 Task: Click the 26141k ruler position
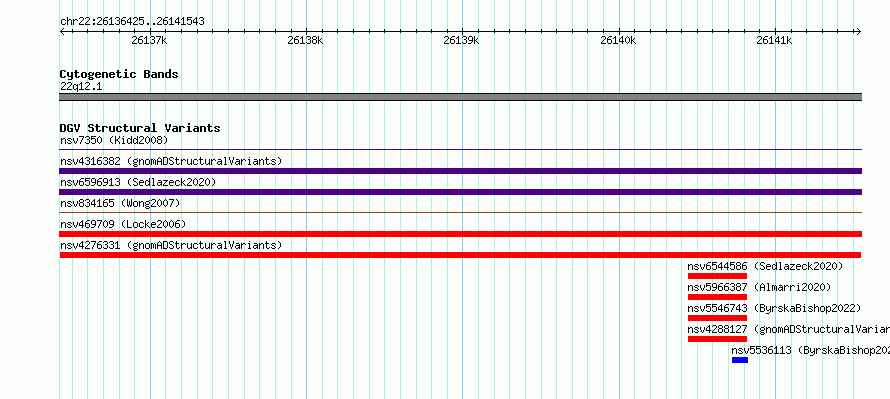[x=774, y=40]
